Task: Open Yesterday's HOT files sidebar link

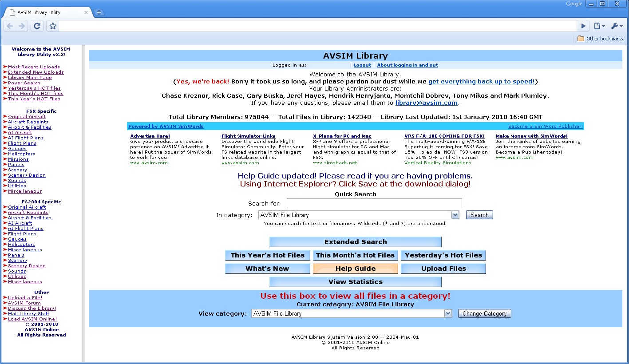Action: pos(34,88)
